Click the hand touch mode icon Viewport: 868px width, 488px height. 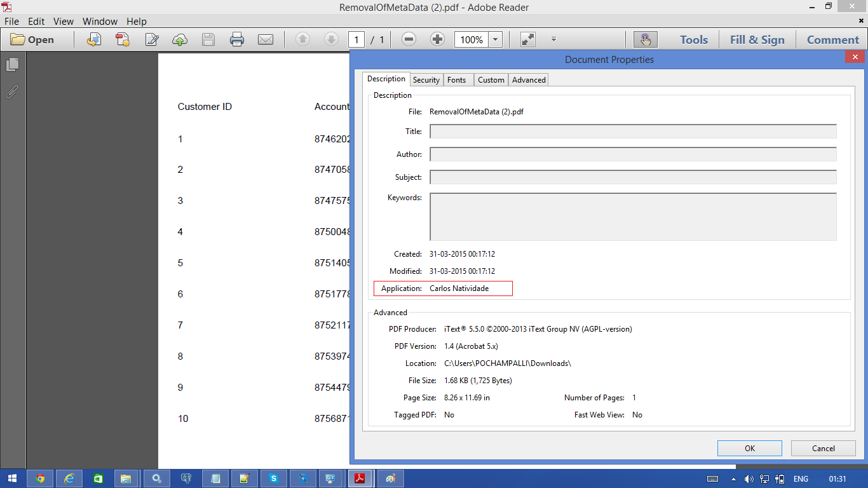(x=646, y=39)
